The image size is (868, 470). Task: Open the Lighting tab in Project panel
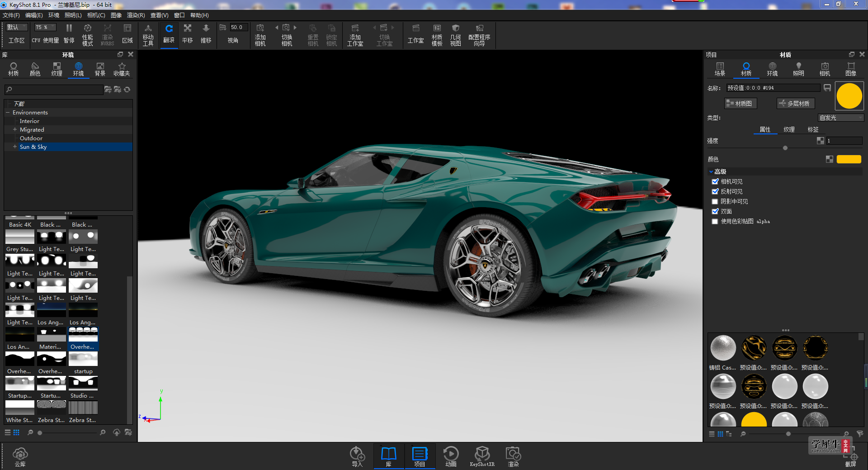coord(798,69)
